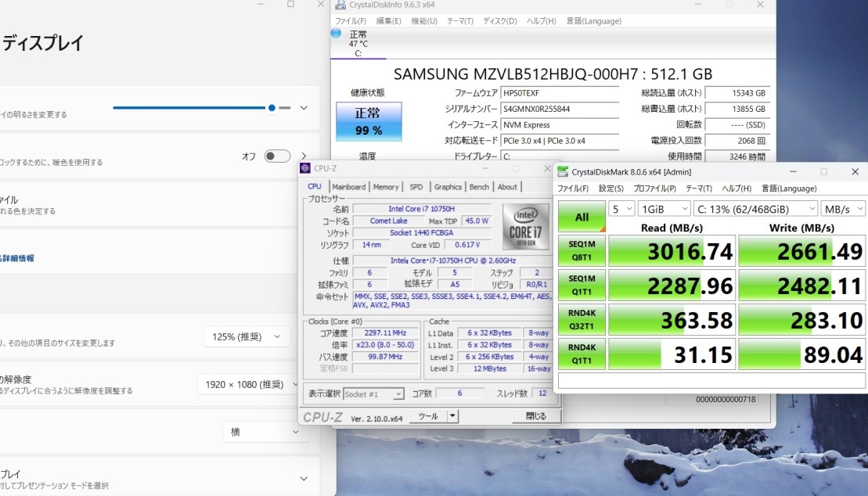
Task: Open night light settings chevron arrow
Action: pos(304,156)
